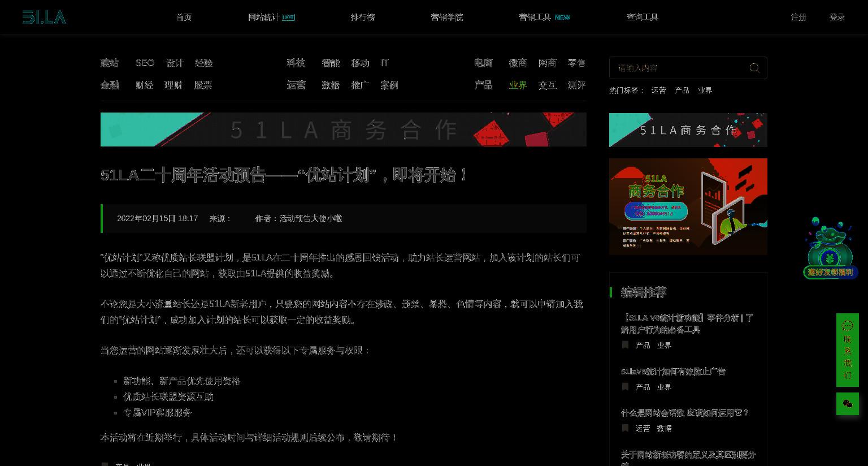Select the 财经 category

click(x=144, y=85)
